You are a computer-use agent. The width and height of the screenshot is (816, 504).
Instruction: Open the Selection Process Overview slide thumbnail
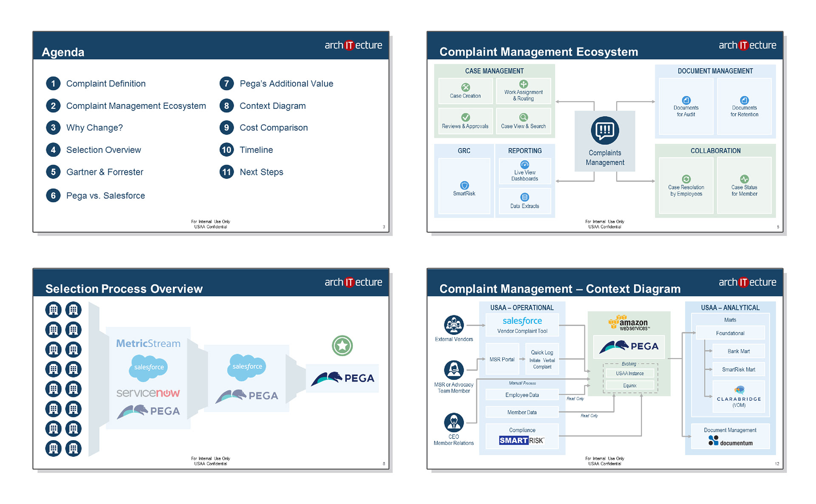click(211, 368)
